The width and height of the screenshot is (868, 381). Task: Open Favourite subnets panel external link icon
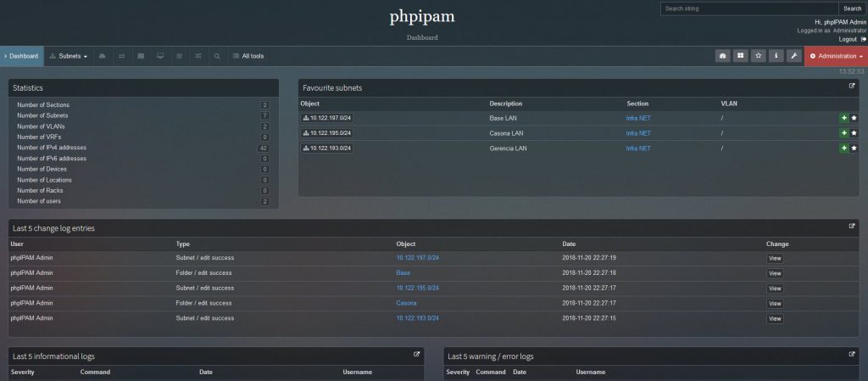click(852, 86)
